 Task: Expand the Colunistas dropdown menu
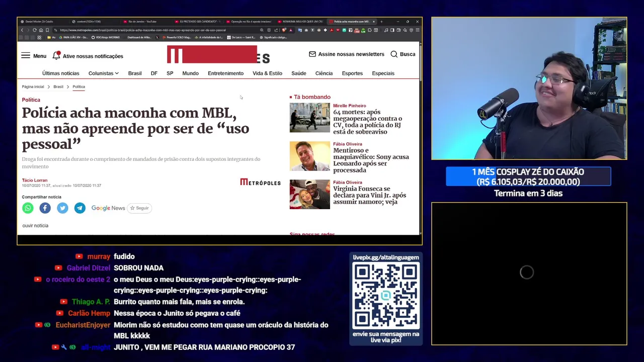[x=104, y=73]
